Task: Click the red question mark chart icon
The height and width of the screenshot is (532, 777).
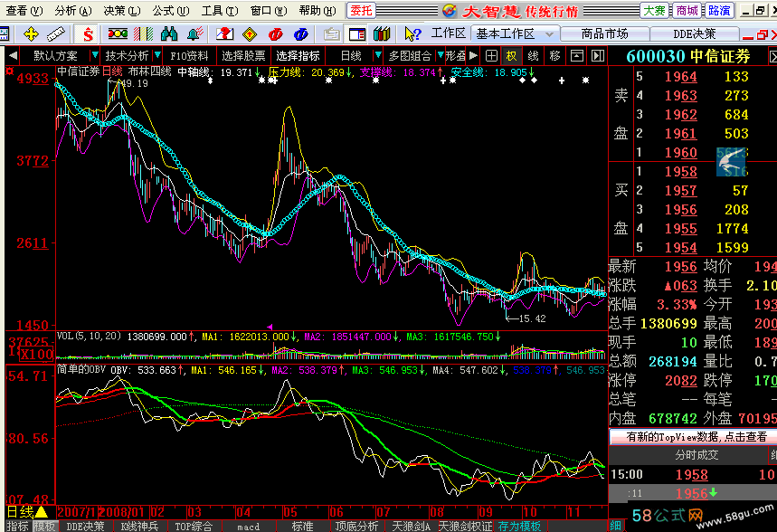Action: (x=224, y=33)
